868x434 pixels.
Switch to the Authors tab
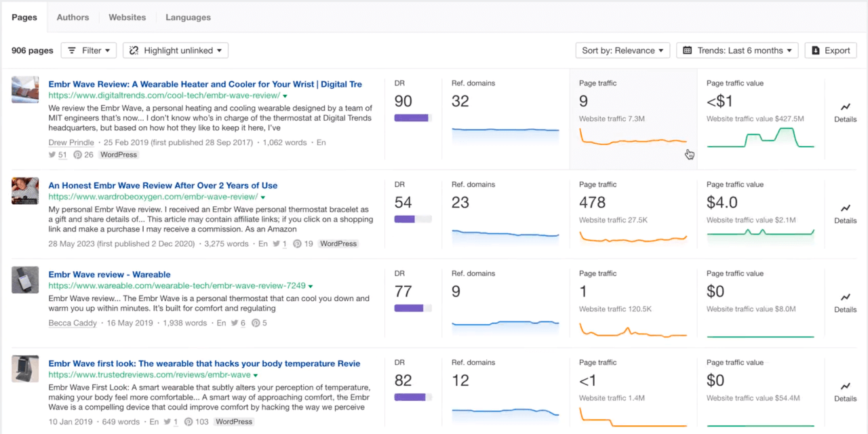click(x=73, y=17)
